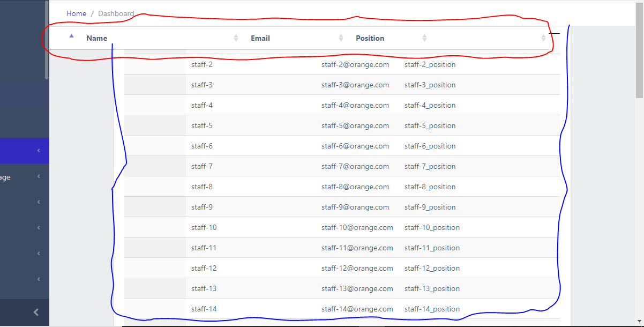Expand the lowest sidebar menu group
Image resolution: width=644 pixels, height=327 pixels.
coord(38,279)
